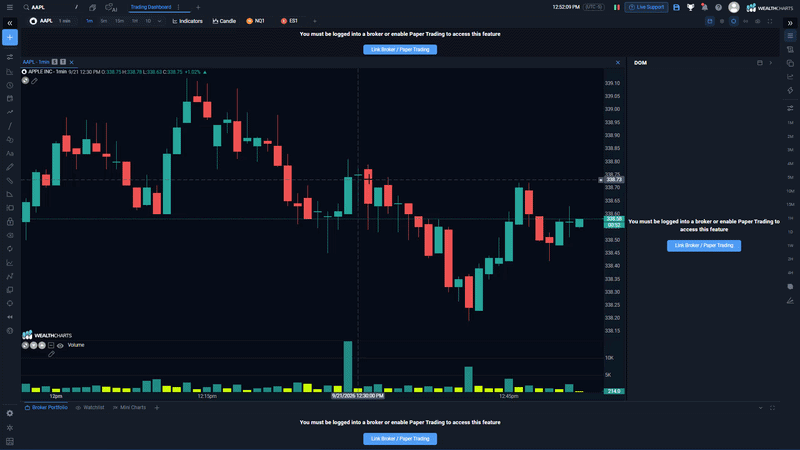The height and width of the screenshot is (450, 800).
Task: Open the Watchlist tab
Action: [90, 408]
